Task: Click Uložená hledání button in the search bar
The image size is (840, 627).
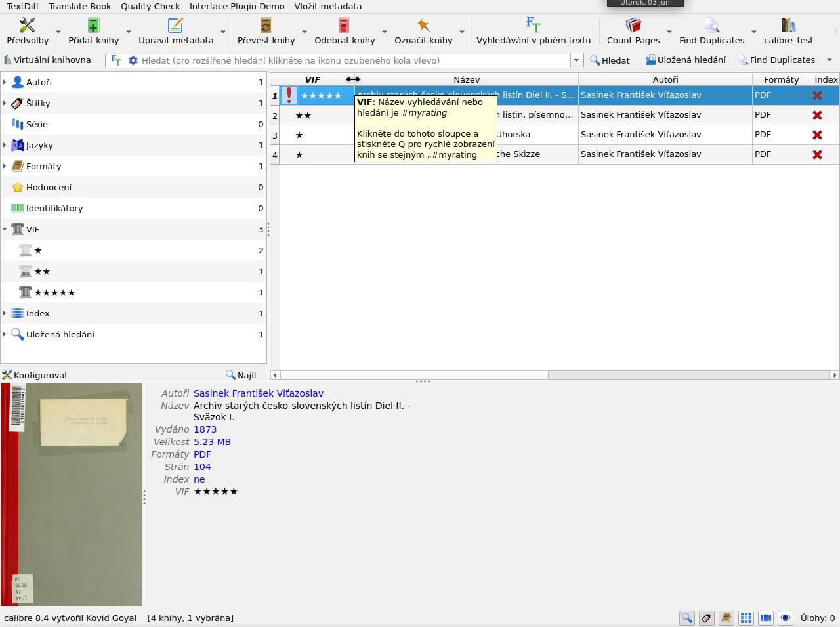Action: [x=685, y=60]
